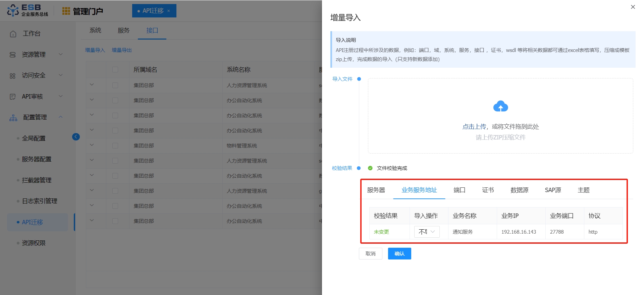Viewport: 644px width, 295px height.
Task: Click the 配置管理 hierarchy icon
Action: (x=13, y=118)
